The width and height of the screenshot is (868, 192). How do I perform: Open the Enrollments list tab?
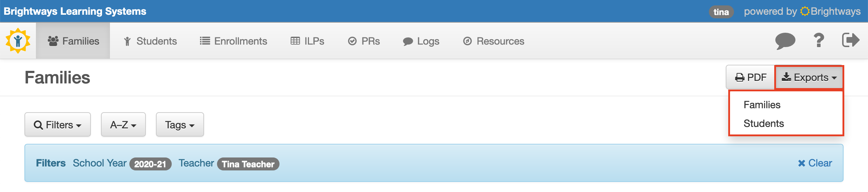point(234,41)
